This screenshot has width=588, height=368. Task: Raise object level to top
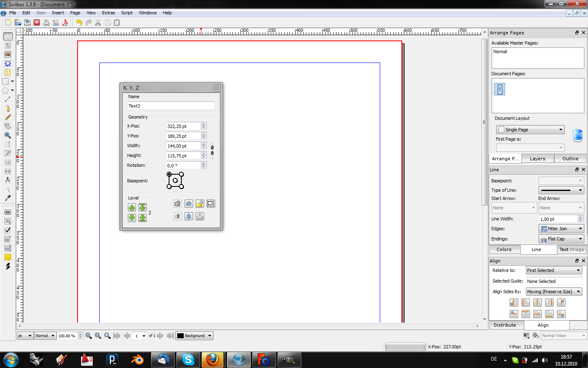tap(142, 208)
